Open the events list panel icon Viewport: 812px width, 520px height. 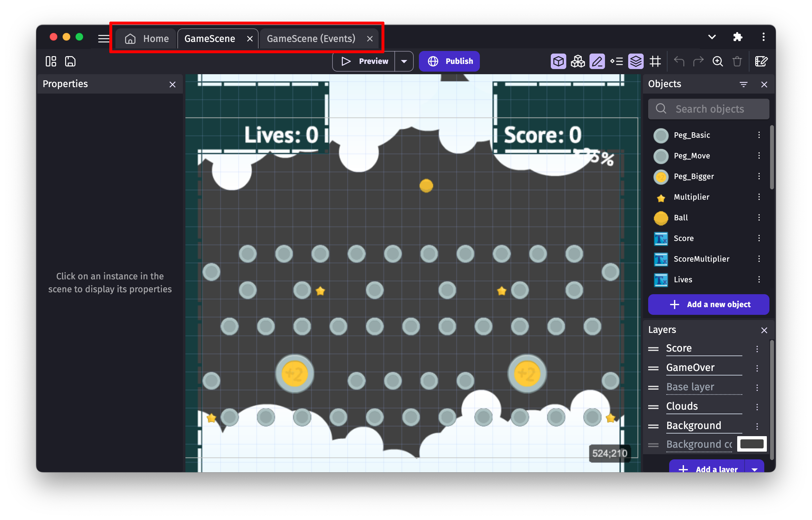(616, 61)
